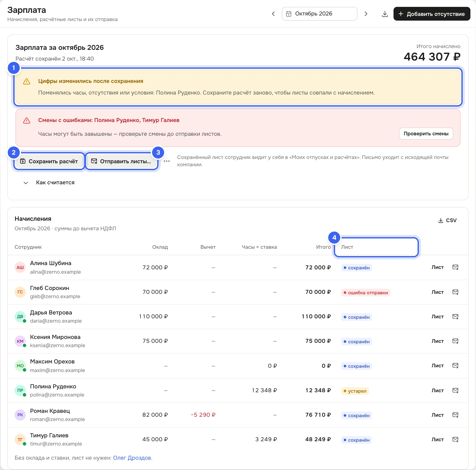This screenshot has height=470, width=476.
Task: Click Сохранить расчёт button
Action: pos(49,161)
